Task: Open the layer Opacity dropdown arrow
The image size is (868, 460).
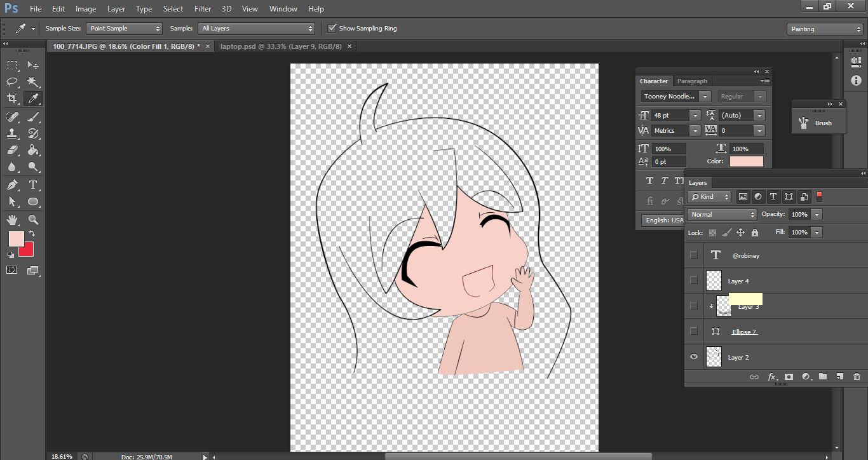Action: pyautogui.click(x=817, y=215)
